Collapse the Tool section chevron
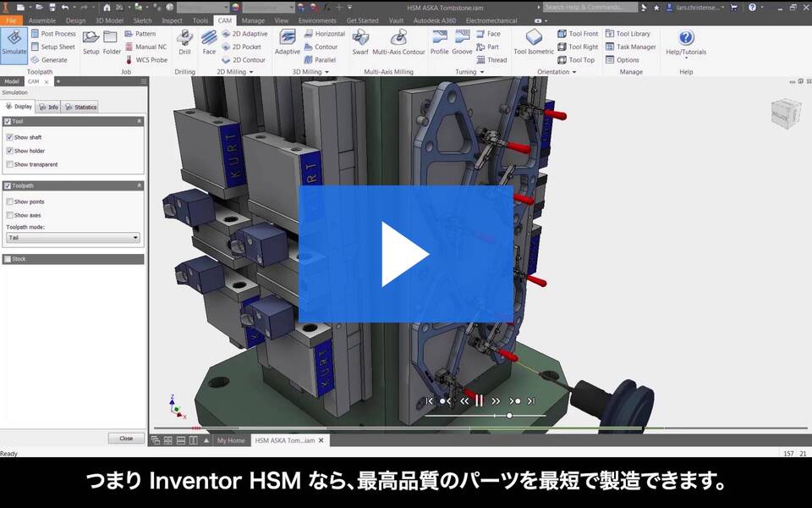 [x=139, y=121]
